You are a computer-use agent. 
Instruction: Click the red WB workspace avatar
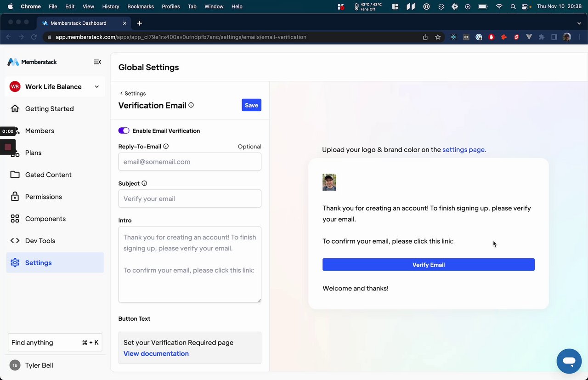pos(15,87)
